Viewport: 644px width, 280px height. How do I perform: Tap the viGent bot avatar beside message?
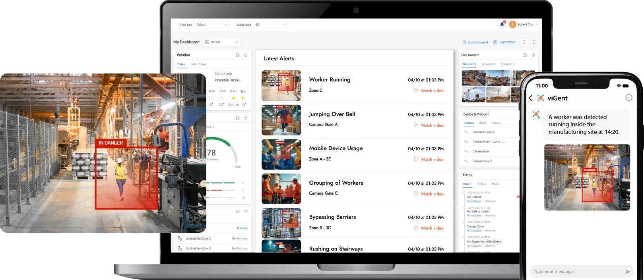click(x=536, y=114)
